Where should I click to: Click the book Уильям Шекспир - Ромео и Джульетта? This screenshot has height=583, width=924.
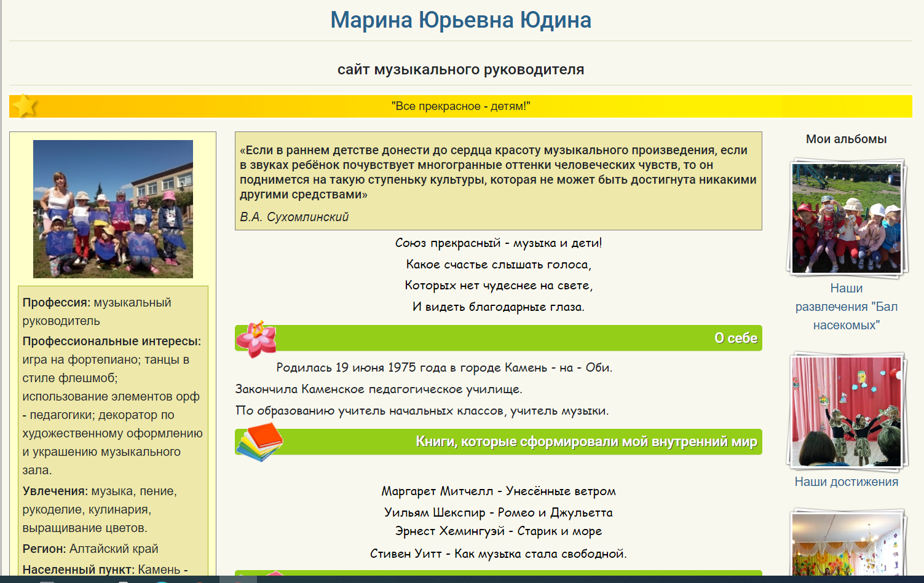click(x=499, y=512)
